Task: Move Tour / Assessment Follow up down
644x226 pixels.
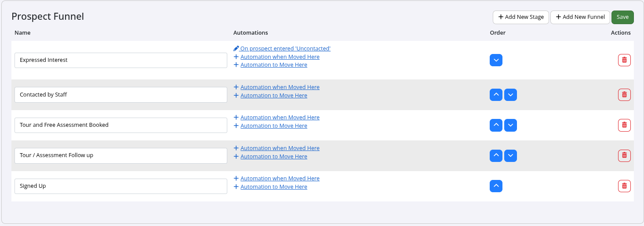Action: (510, 155)
